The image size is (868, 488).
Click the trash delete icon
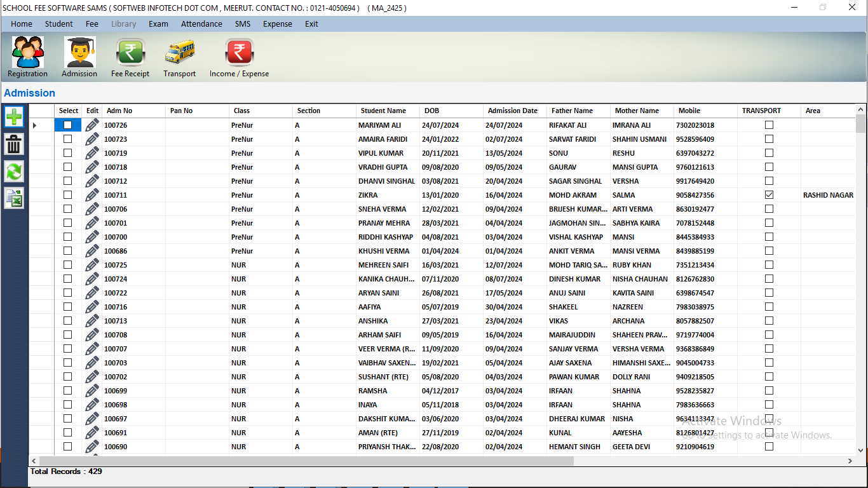[x=14, y=144]
